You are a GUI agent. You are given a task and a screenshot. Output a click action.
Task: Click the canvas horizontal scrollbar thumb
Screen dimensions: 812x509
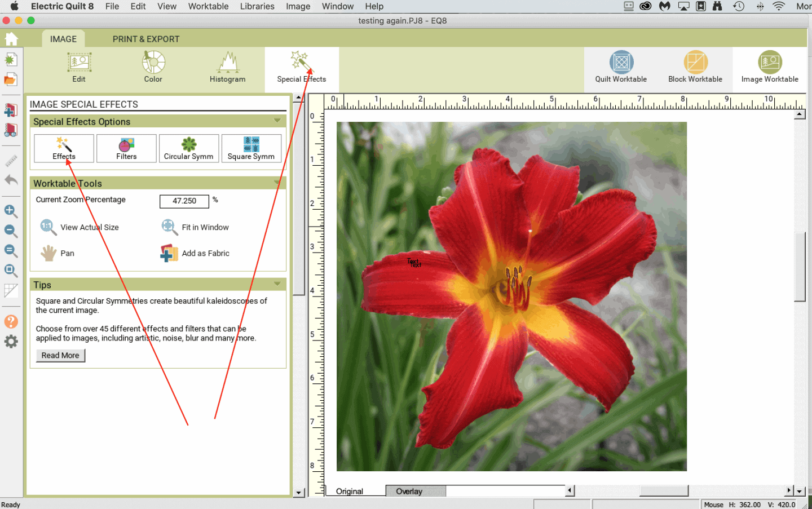[x=664, y=491]
